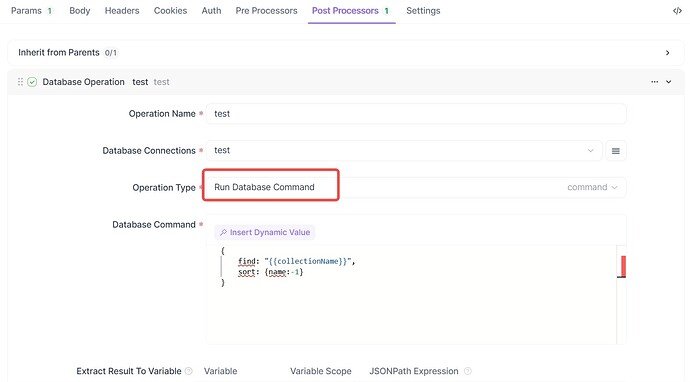690x382 pixels.
Task: Open the code view icon
Action: click(x=677, y=11)
